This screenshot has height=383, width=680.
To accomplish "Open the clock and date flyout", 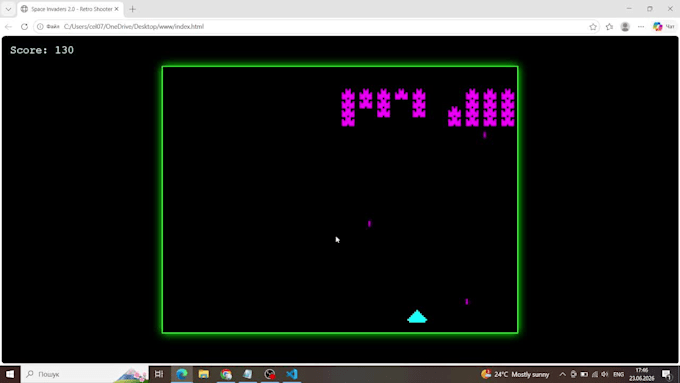I will [x=641, y=374].
